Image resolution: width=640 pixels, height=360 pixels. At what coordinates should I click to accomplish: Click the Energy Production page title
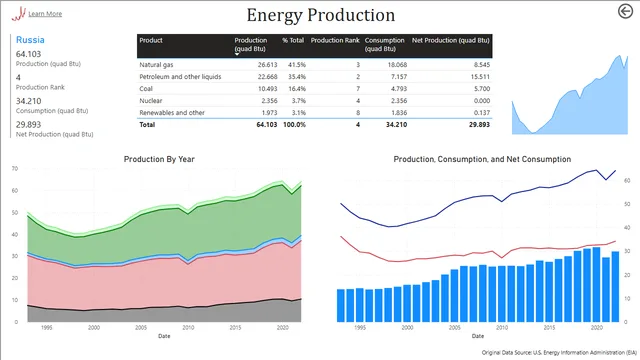pos(321,15)
